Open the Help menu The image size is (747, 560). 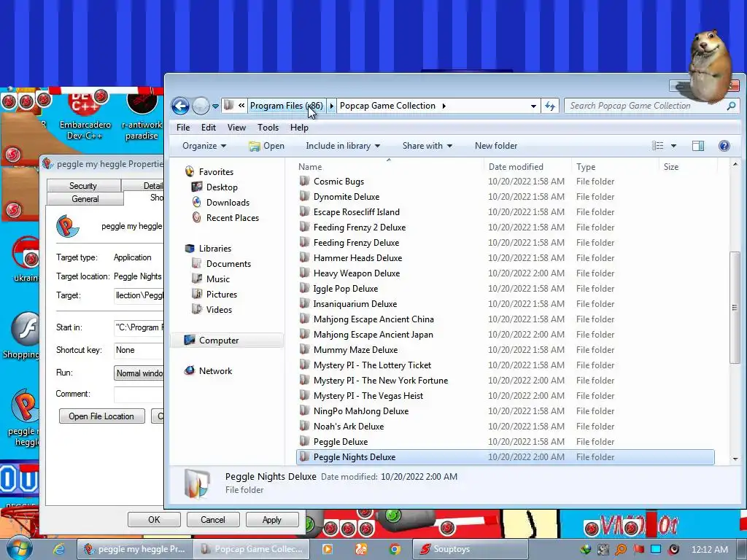click(299, 128)
